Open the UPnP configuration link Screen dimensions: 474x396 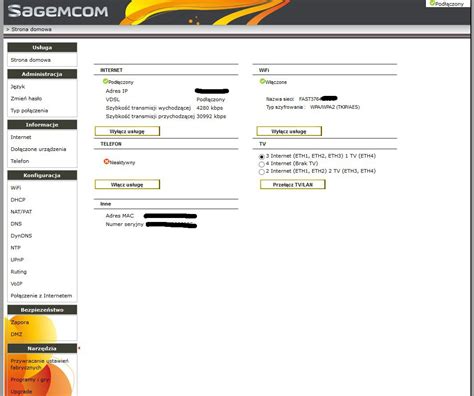point(17,260)
